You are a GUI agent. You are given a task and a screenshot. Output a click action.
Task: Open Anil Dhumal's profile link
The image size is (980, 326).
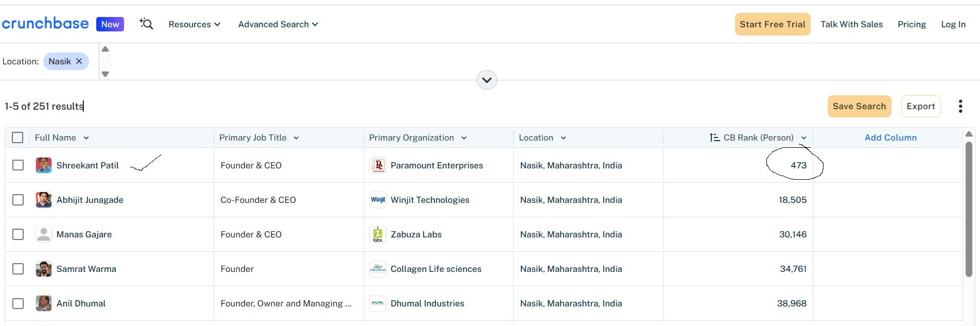click(81, 303)
